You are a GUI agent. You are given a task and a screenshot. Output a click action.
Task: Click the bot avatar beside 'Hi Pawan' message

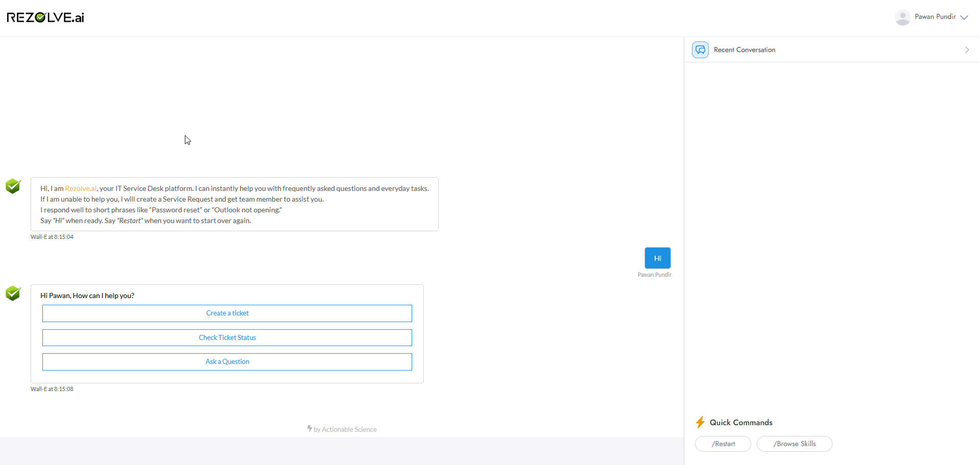click(x=13, y=293)
